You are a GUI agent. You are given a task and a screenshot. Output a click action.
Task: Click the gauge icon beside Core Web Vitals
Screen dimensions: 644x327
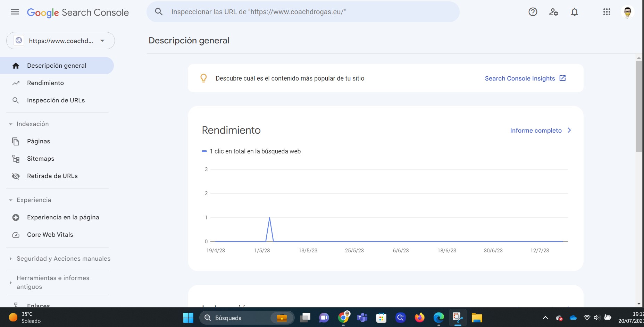[x=16, y=235]
